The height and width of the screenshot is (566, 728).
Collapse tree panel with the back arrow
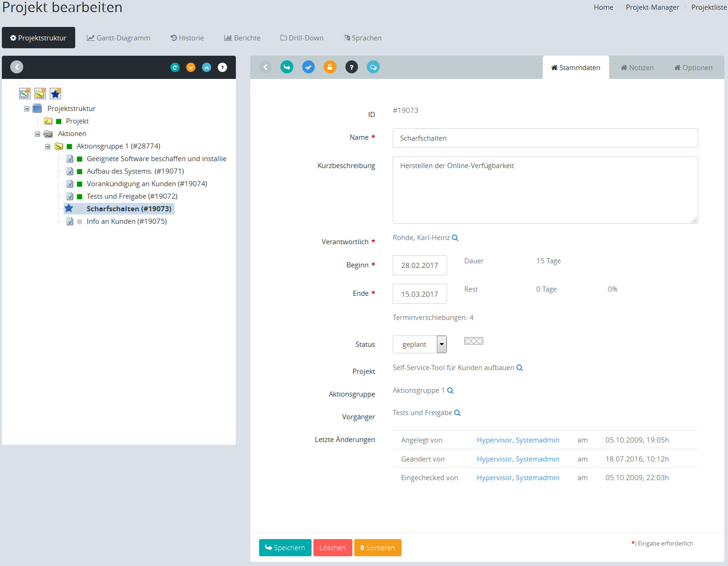(x=17, y=67)
